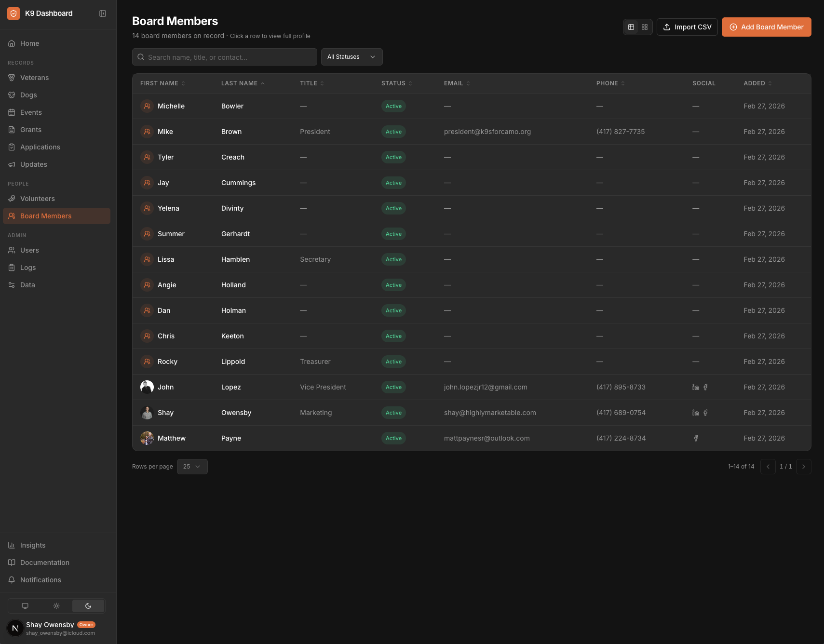This screenshot has height=644, width=824.
Task: Open the Notifications panel
Action: pos(41,580)
